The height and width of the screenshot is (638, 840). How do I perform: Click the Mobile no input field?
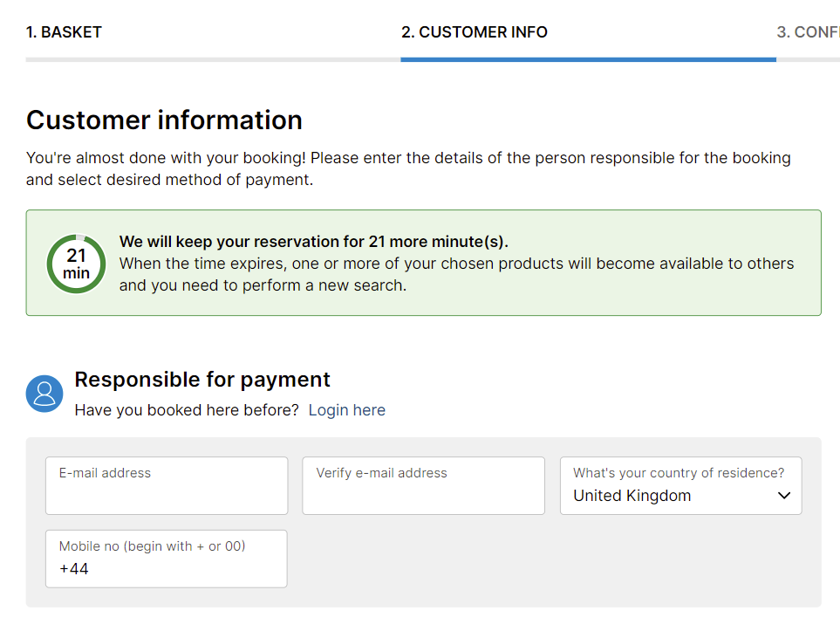[167, 559]
